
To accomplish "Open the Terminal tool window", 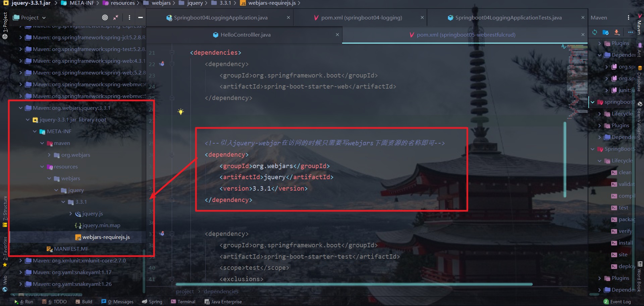I will (183, 302).
